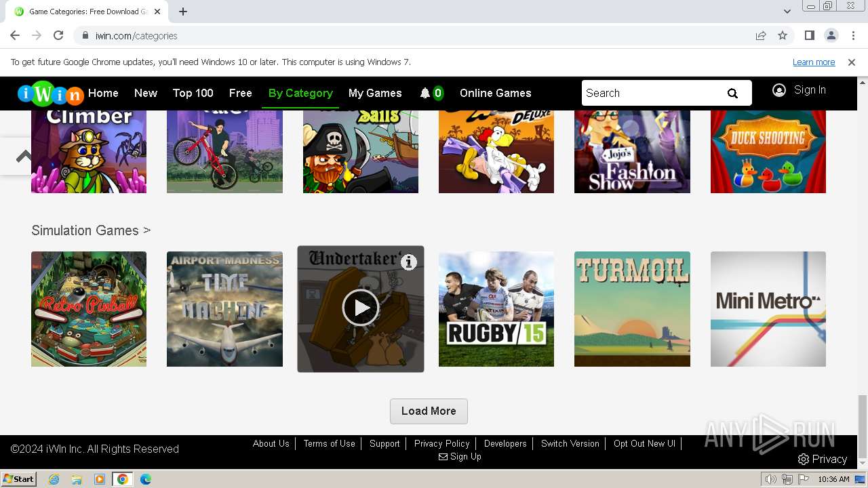Click the Load More button
868x488 pixels.
click(429, 411)
